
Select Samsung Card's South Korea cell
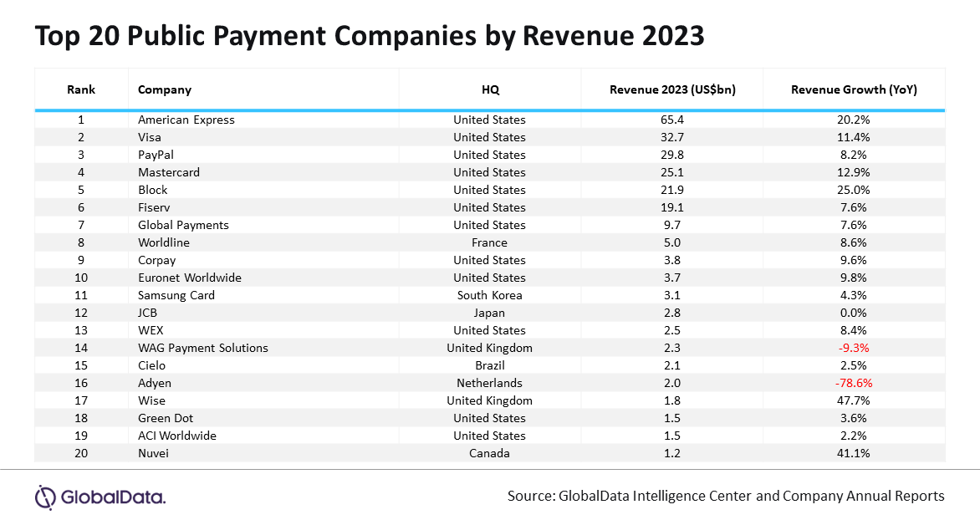489,295
